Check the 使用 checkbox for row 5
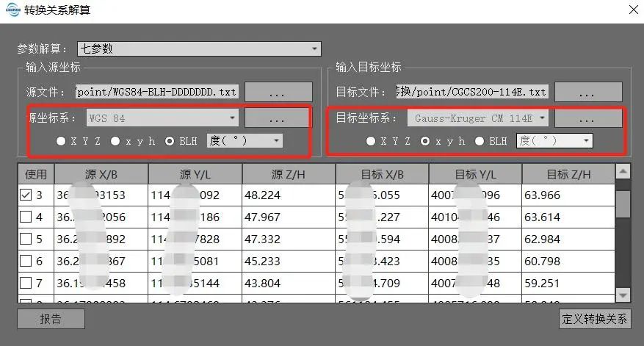 (26, 239)
